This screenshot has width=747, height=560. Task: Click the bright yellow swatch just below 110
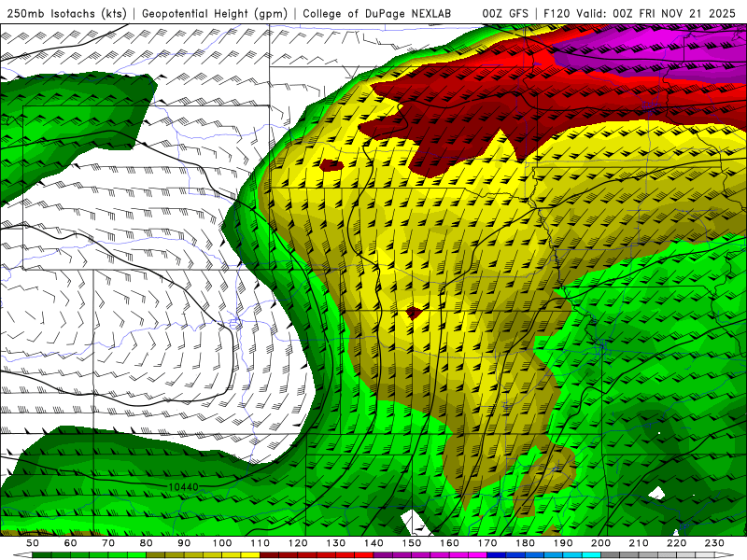point(250,555)
